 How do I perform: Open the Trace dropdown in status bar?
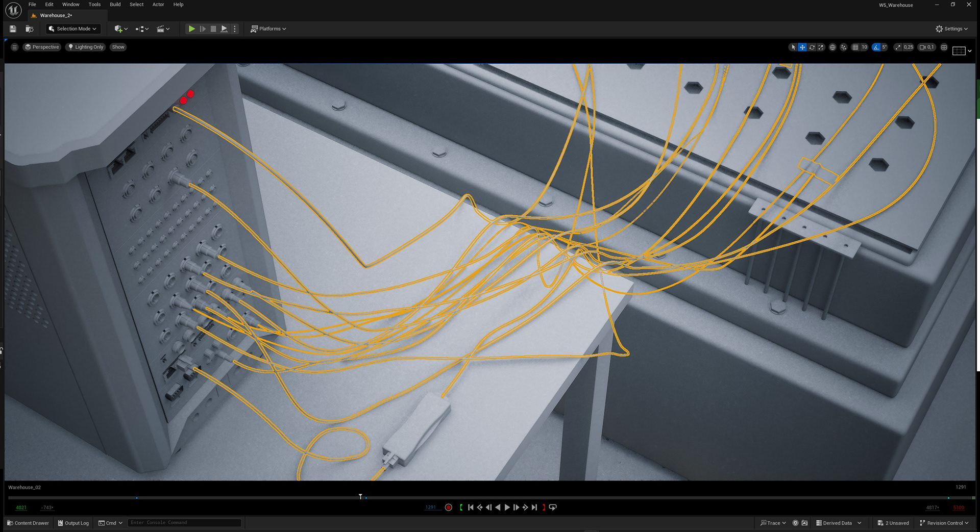pos(773,523)
